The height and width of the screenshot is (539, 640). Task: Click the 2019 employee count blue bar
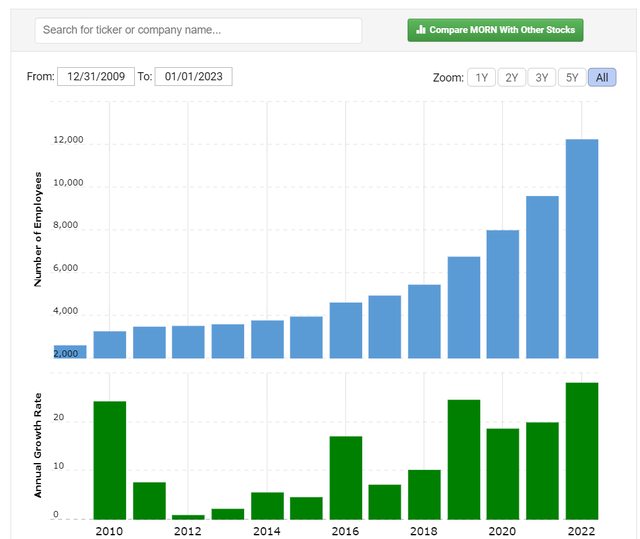pyautogui.click(x=464, y=307)
